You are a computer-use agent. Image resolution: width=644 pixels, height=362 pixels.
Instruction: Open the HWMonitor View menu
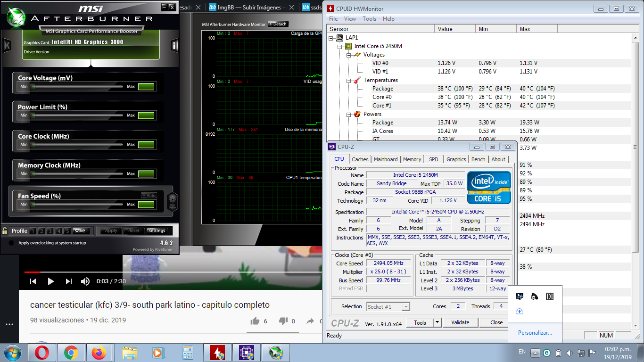(x=350, y=19)
